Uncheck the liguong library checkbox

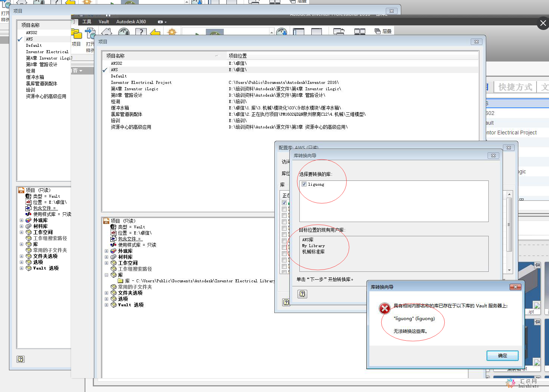(304, 184)
